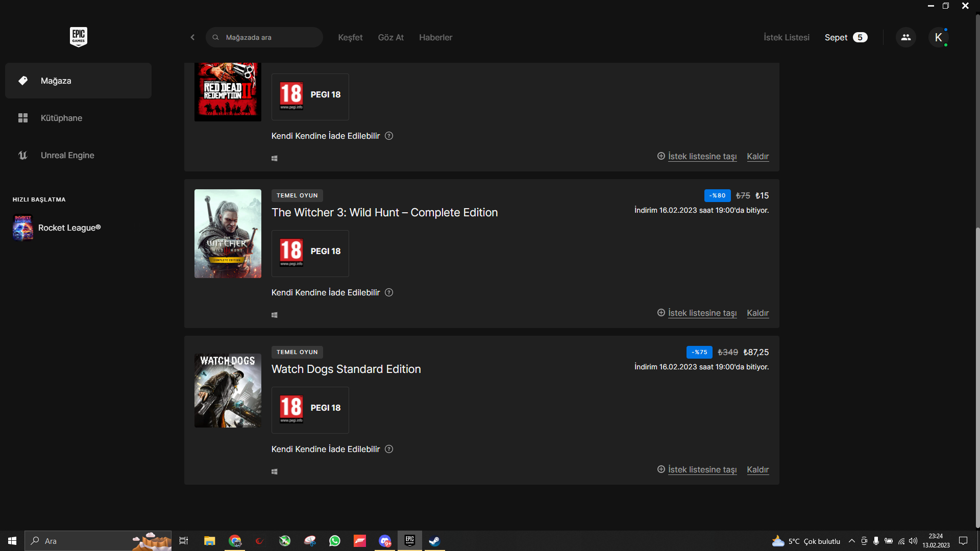Click the Mağazada ara search field
980x551 pixels.
click(x=264, y=37)
